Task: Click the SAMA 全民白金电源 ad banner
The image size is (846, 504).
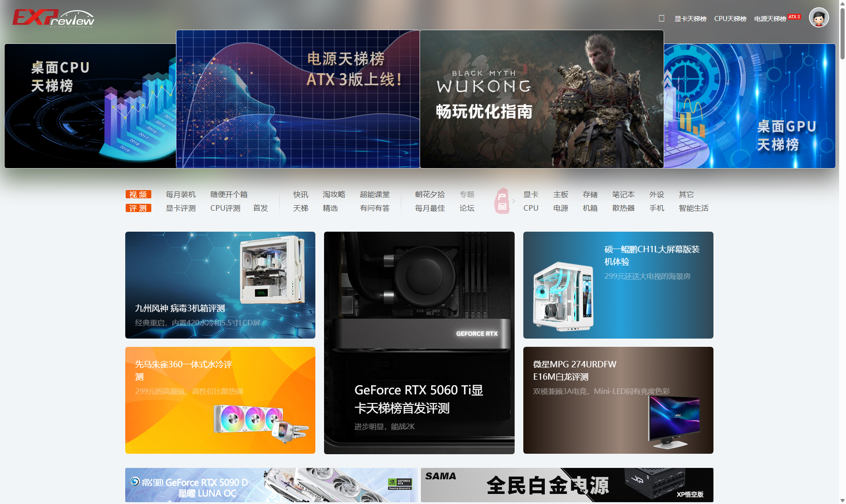Action: 567,485
